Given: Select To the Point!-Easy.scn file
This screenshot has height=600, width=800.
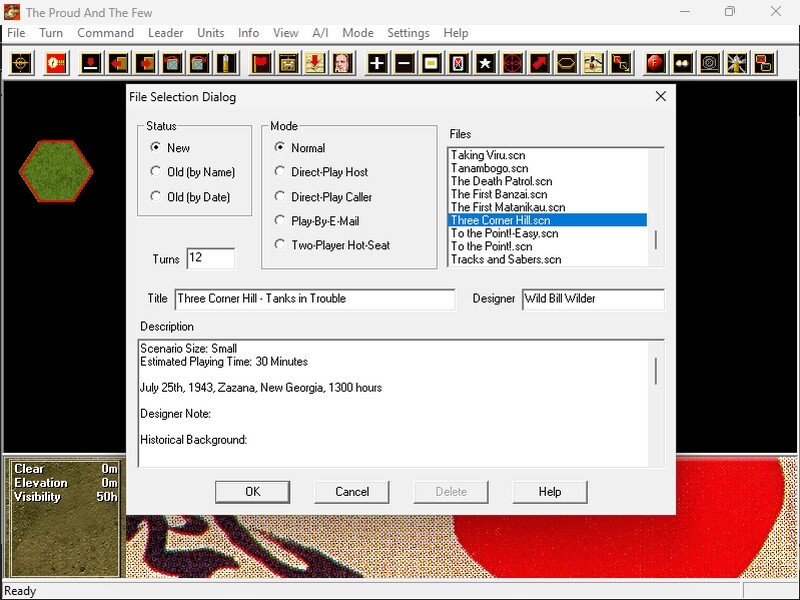Looking at the screenshot, I should [x=547, y=233].
